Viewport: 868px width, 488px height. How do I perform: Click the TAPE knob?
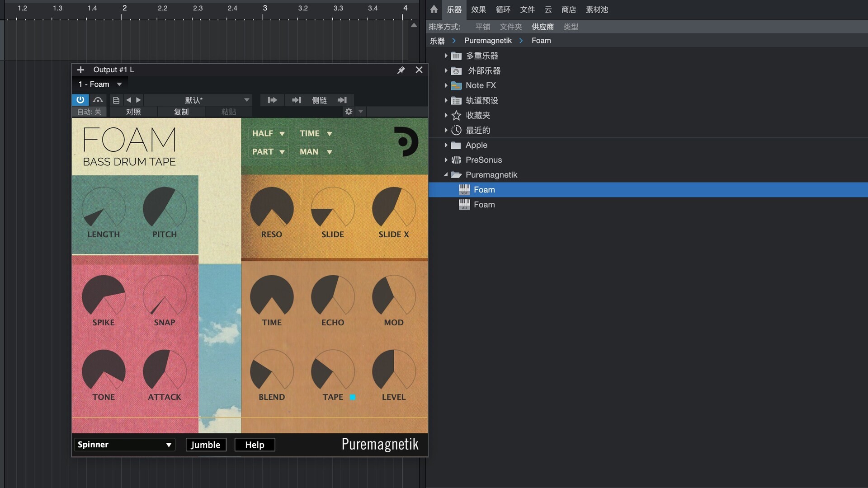coord(333,371)
